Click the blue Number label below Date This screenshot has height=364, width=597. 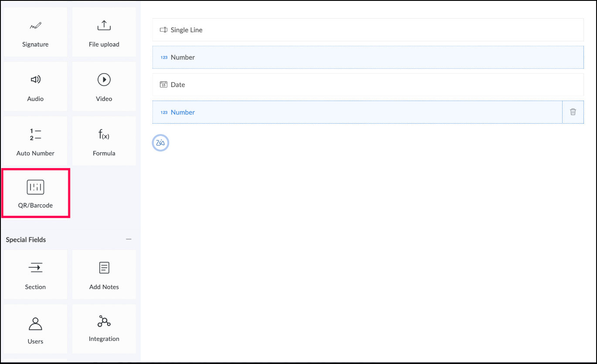[183, 112]
